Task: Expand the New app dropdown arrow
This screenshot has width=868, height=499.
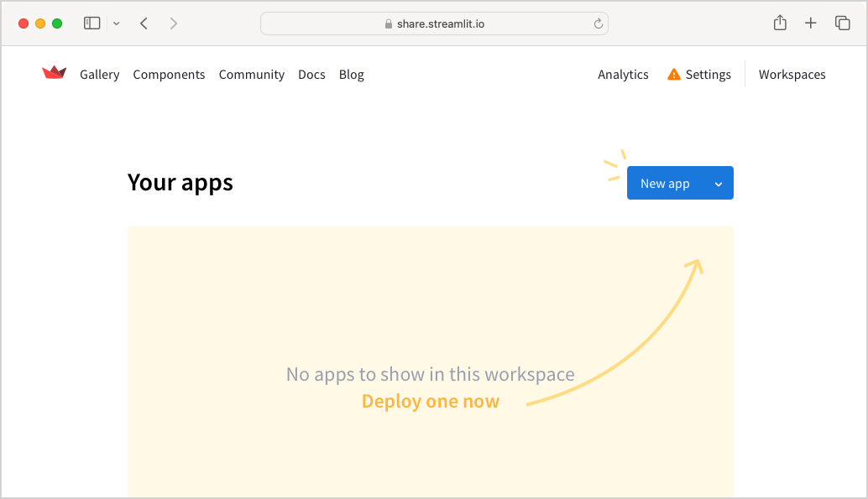Action: pyautogui.click(x=719, y=184)
